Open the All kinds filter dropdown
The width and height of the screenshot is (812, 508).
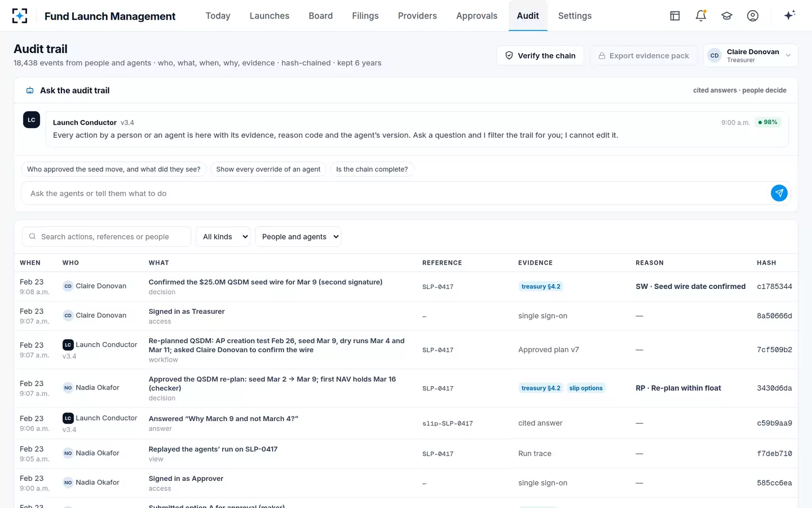[223, 237]
